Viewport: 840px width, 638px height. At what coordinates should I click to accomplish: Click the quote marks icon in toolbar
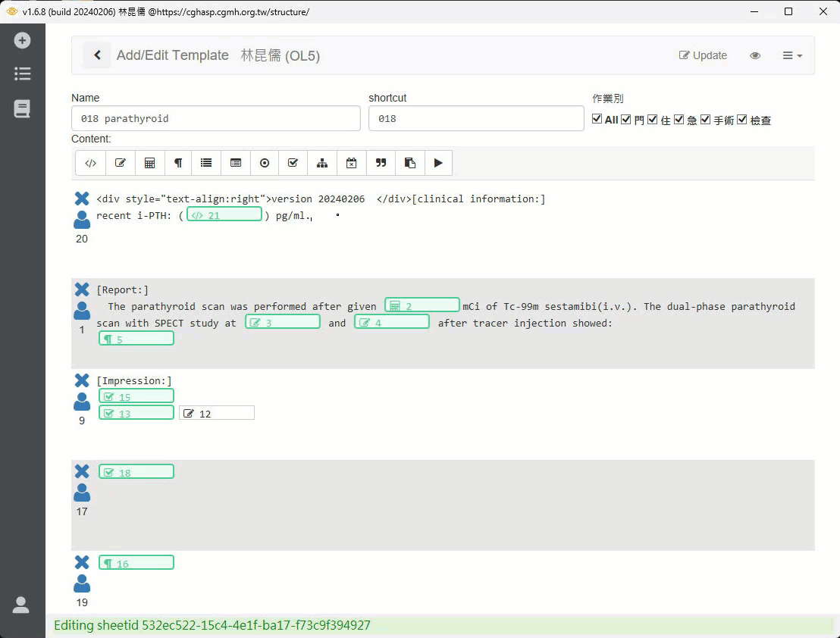coord(381,163)
